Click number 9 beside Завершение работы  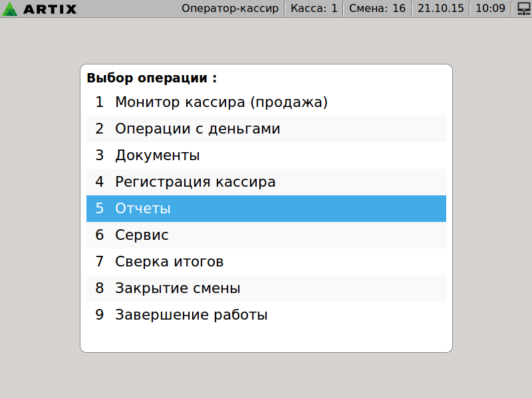click(100, 315)
